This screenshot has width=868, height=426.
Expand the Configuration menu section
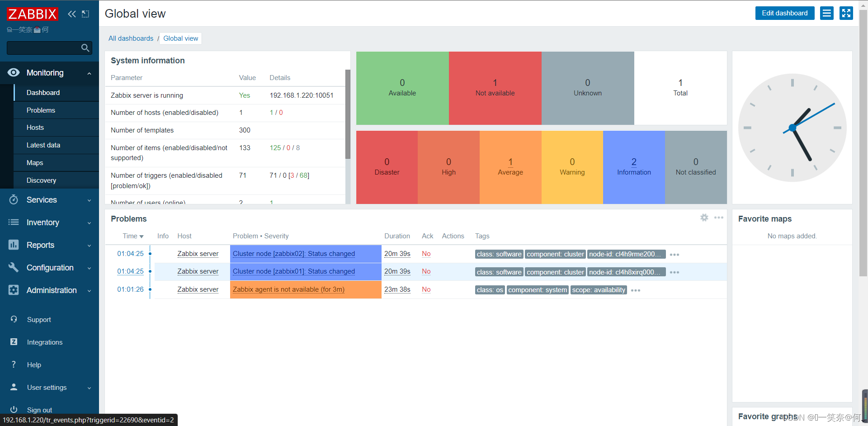pyautogui.click(x=90, y=268)
